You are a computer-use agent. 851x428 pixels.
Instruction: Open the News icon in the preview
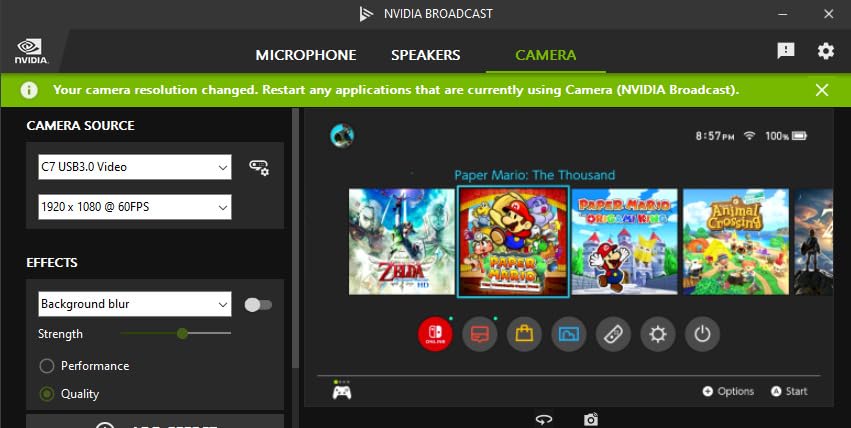point(479,334)
